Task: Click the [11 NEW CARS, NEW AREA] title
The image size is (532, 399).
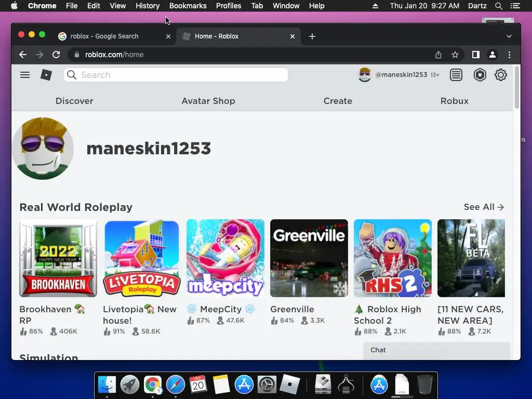Action: (471, 314)
